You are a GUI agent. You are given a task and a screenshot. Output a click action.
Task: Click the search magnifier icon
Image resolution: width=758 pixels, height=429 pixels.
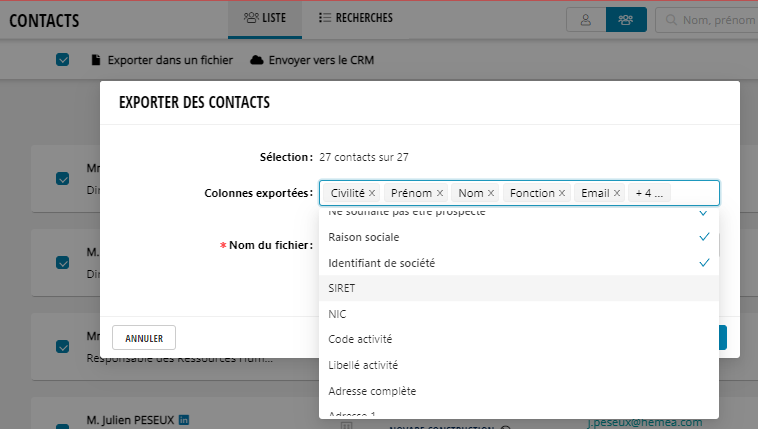671,20
